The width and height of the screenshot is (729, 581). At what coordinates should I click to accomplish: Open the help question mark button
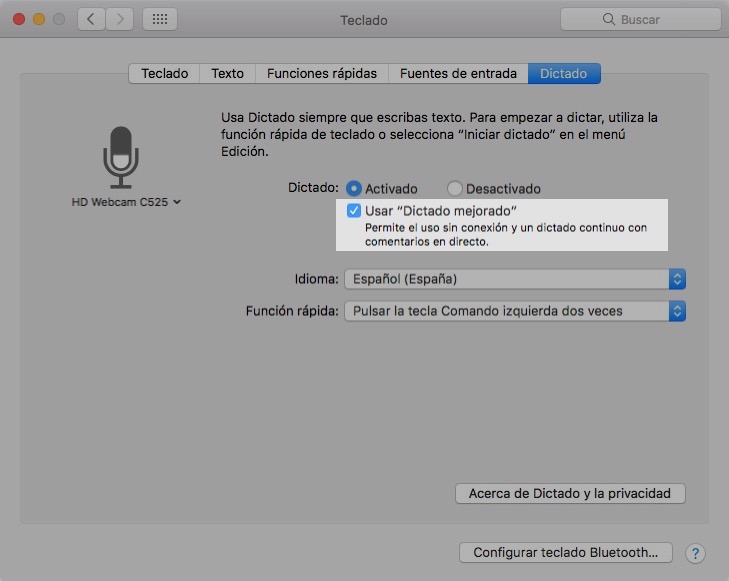coord(695,553)
